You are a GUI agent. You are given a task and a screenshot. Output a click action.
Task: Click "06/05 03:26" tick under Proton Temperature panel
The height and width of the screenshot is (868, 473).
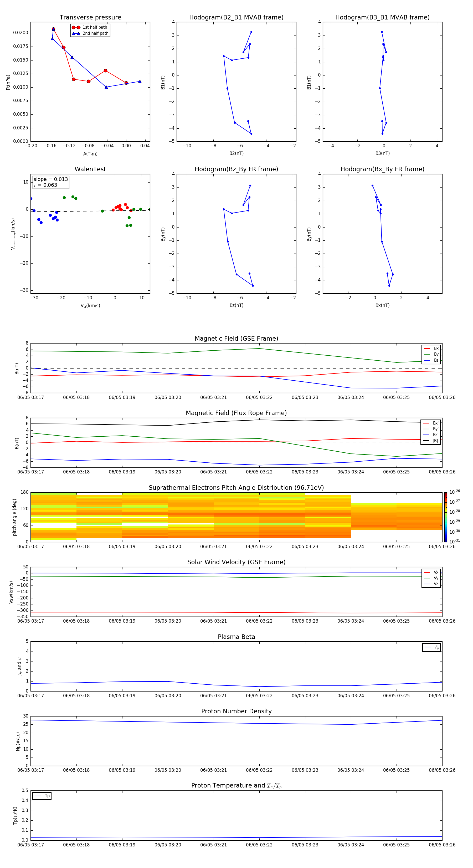click(x=442, y=845)
